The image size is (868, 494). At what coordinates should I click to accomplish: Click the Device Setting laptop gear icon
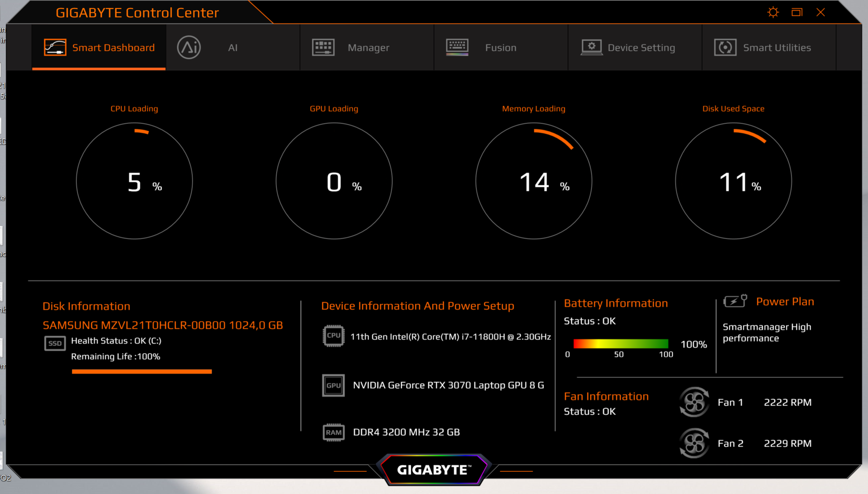coord(591,47)
